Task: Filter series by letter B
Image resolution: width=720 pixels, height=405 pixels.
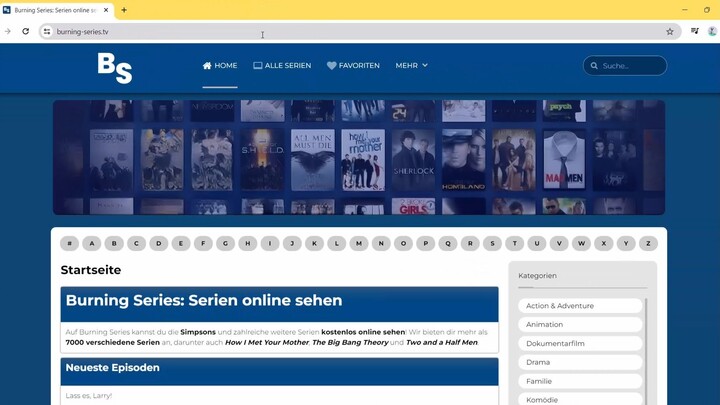Action: [114, 243]
